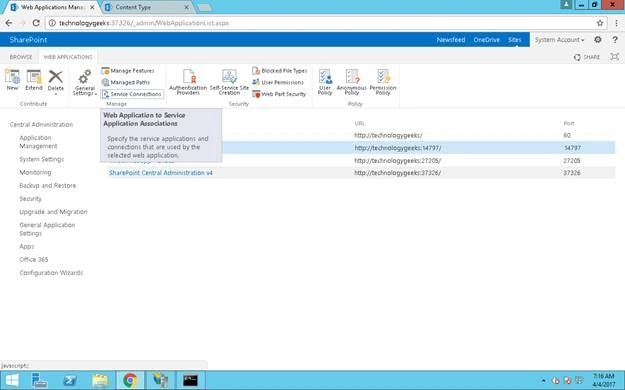
Task: Open PowerShell from the taskbar
Action: 70,380
